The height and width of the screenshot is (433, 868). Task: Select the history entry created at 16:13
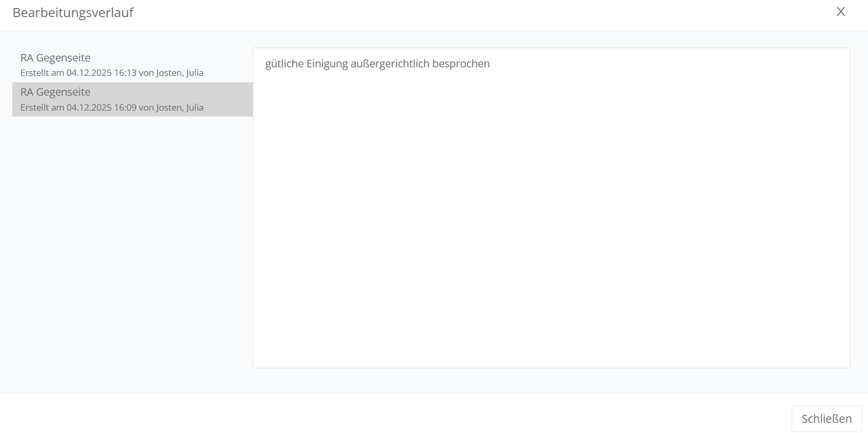coord(132,65)
